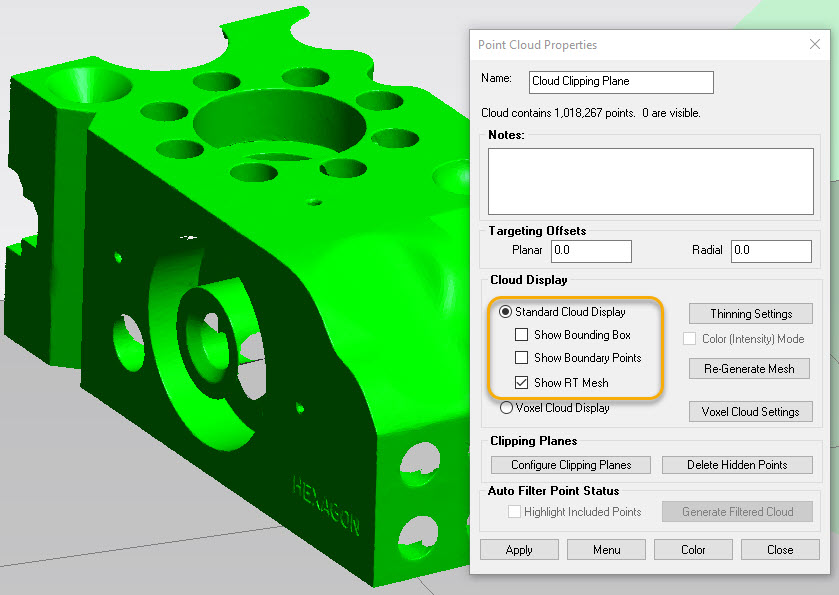Select Voxel Cloud Display radio button
The width and height of the screenshot is (839, 595).
(506, 407)
